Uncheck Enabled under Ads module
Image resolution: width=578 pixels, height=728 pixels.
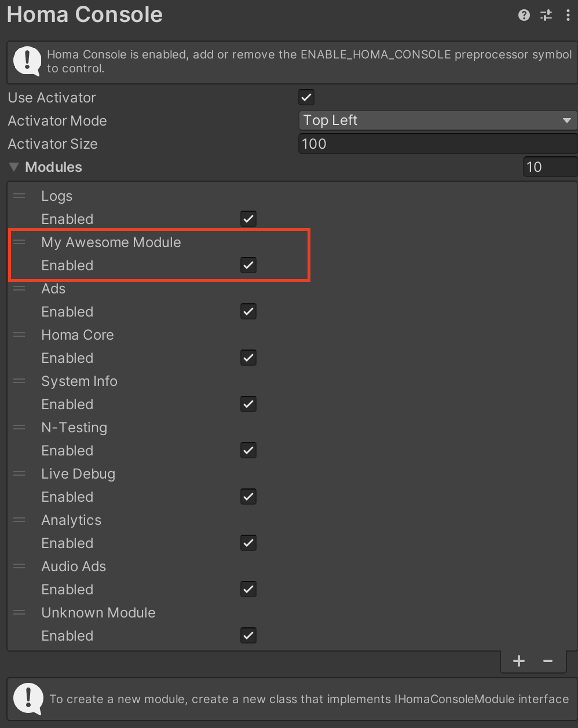click(x=248, y=312)
